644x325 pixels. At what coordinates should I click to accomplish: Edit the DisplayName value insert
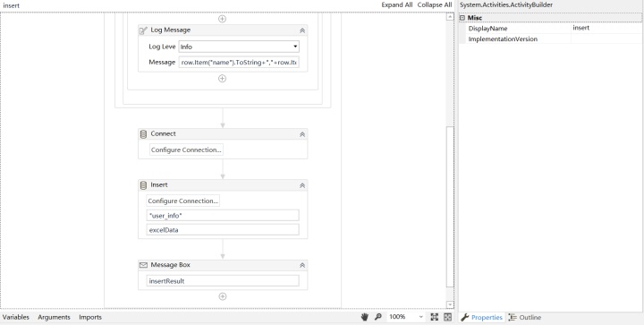tap(606, 29)
